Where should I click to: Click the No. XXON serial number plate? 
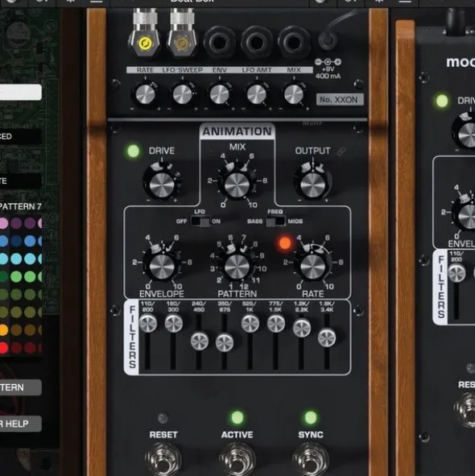(x=340, y=100)
